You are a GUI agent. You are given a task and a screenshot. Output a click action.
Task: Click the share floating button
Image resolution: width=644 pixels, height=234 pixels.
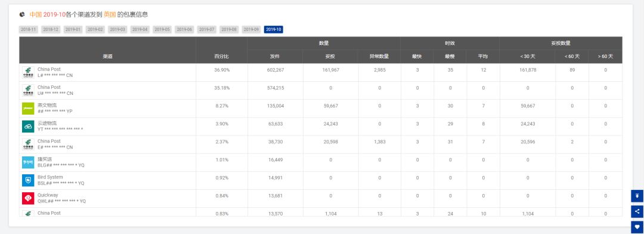tap(637, 211)
